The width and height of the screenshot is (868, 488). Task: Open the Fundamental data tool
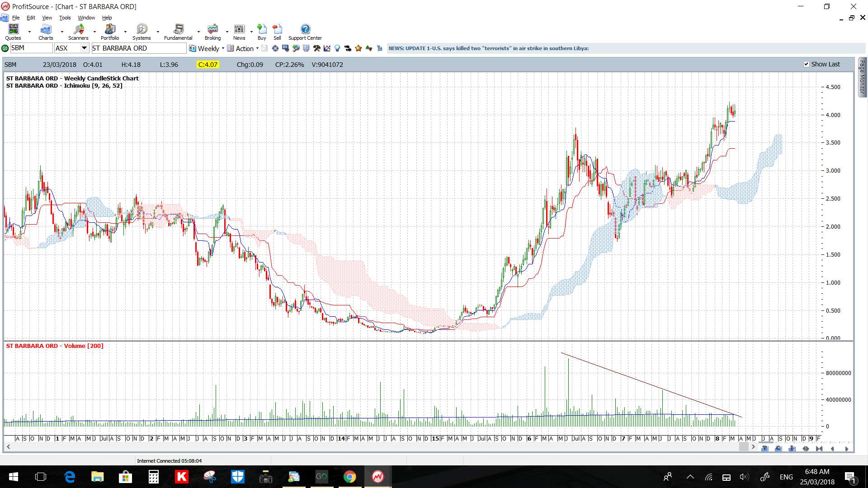(178, 32)
